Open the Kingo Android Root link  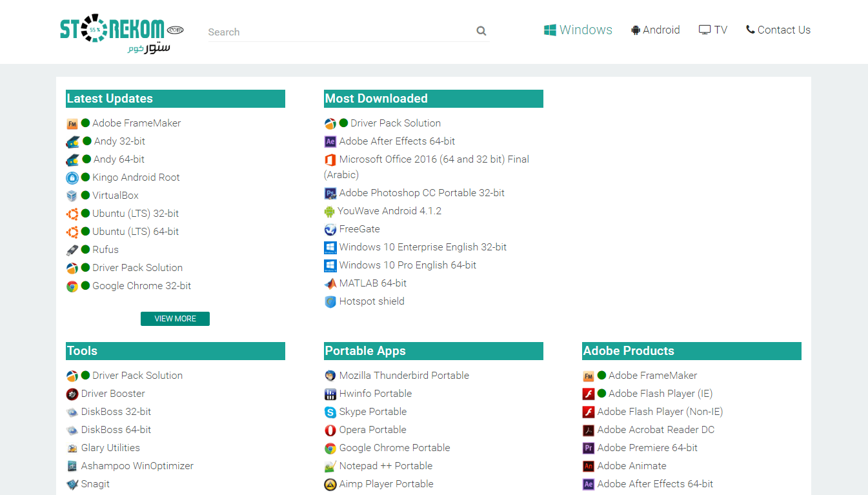[136, 177]
